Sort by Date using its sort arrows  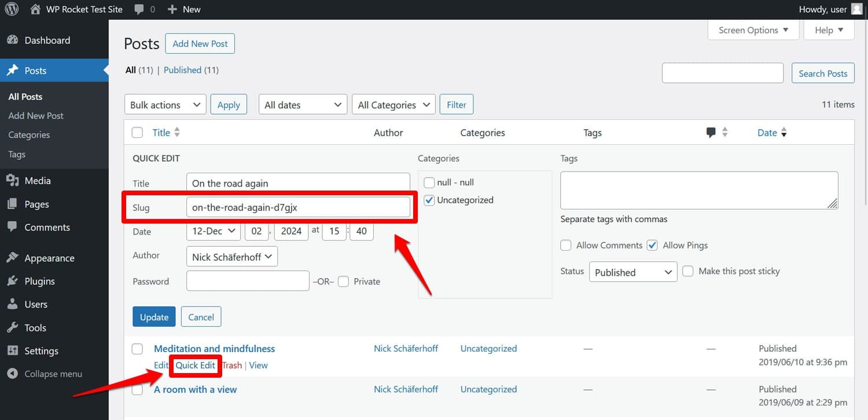click(784, 133)
